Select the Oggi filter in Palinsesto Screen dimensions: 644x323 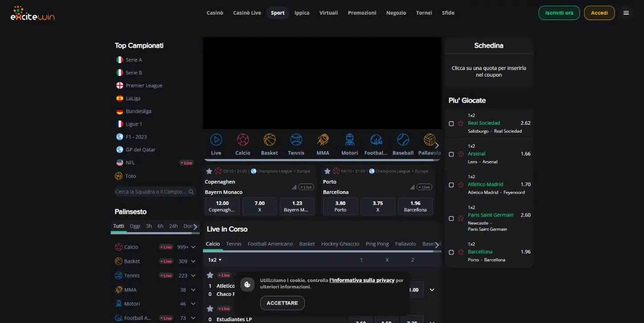coord(134,226)
